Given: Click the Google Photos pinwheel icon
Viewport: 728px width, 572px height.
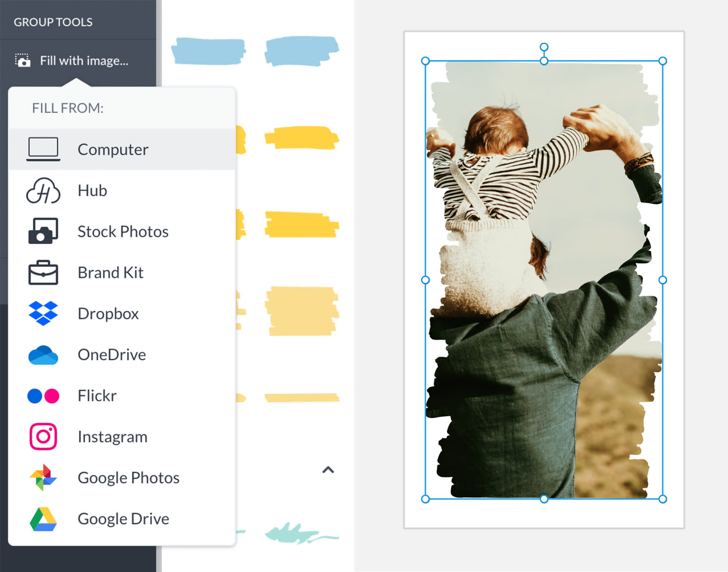Looking at the screenshot, I should [43, 478].
